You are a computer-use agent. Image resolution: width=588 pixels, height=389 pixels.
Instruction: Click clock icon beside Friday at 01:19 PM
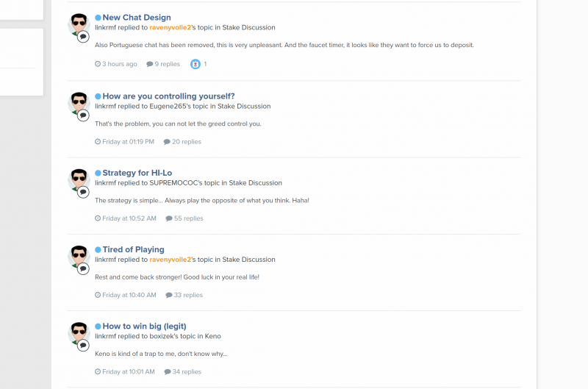click(98, 142)
